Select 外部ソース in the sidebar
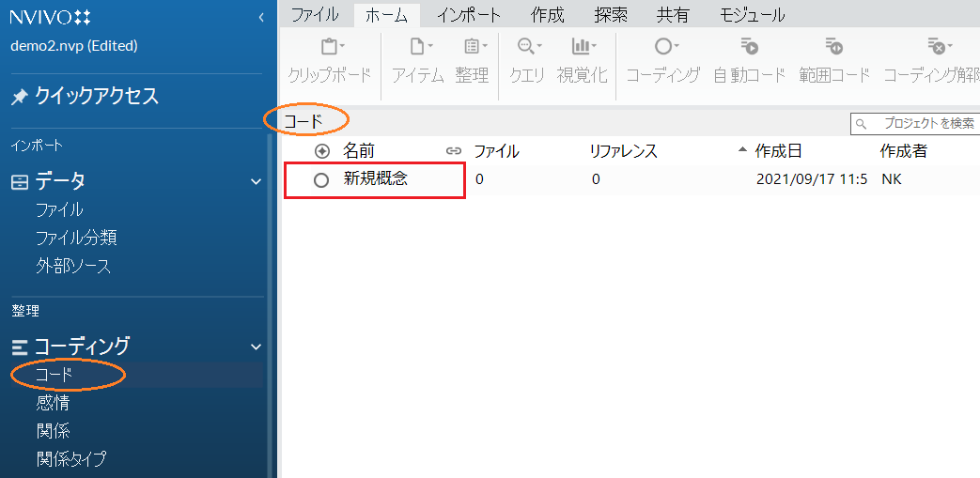Viewport: 980px width, 478px height. tap(73, 267)
